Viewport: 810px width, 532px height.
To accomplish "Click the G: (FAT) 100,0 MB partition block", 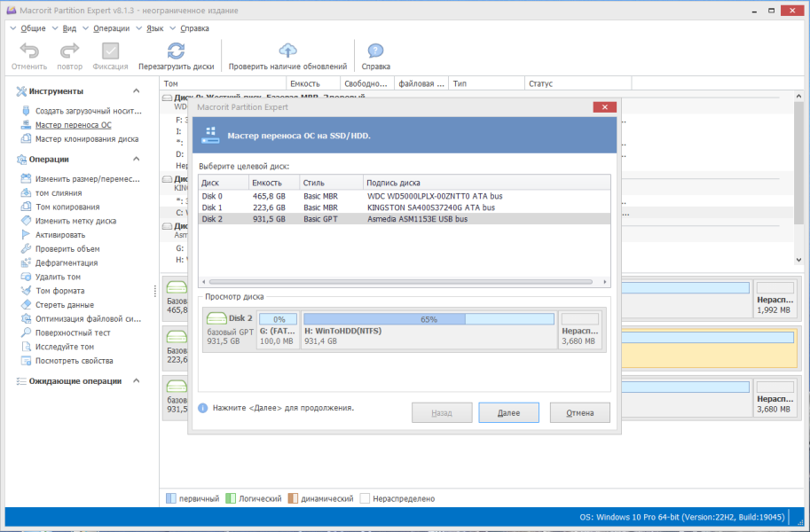I will (x=278, y=329).
